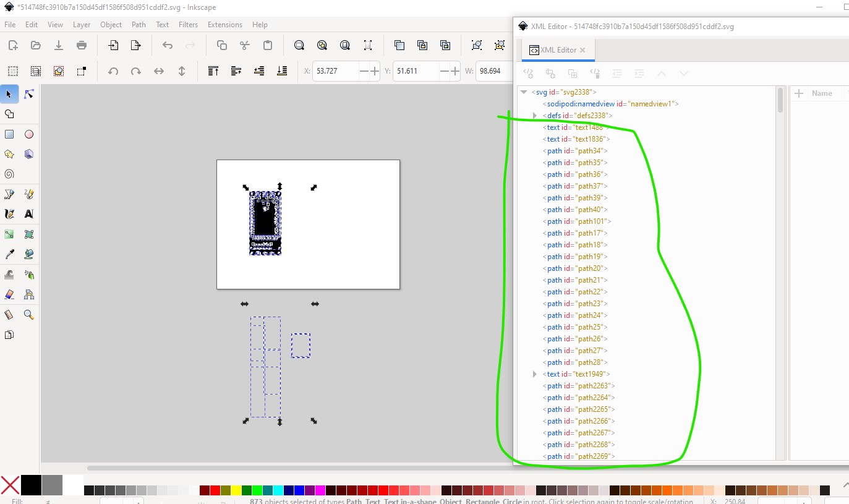Select the Rectangle tool
849x504 pixels.
[9, 134]
